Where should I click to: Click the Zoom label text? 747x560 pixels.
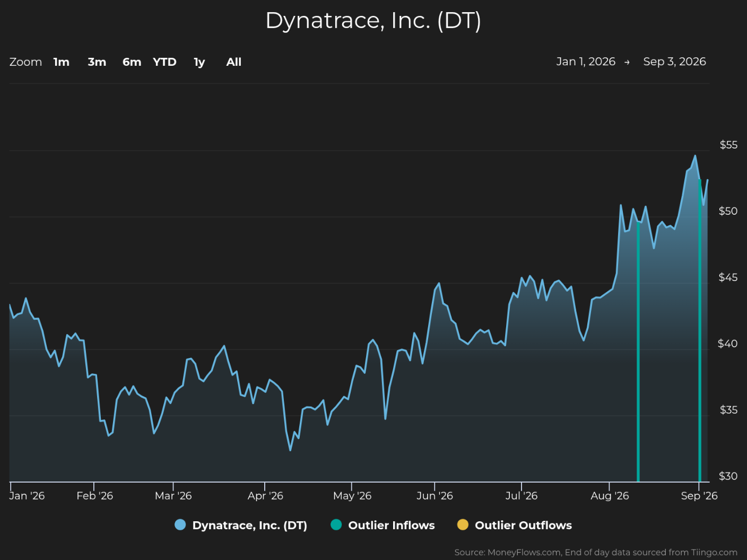coord(25,62)
